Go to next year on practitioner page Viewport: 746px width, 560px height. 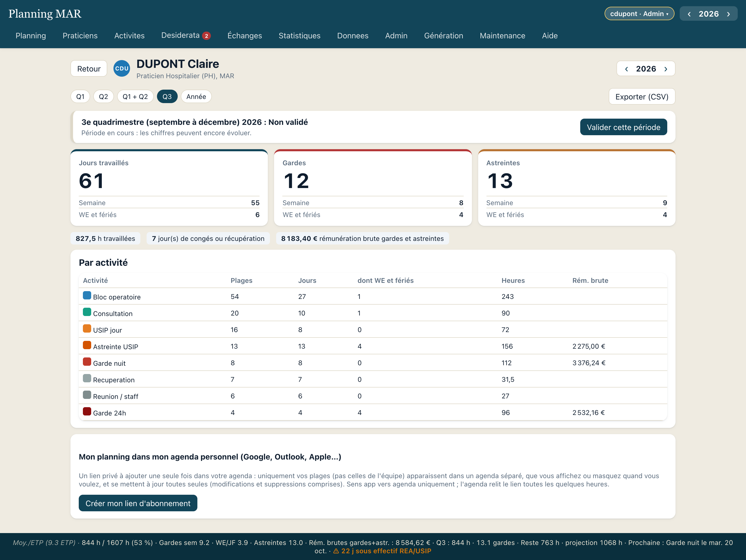pyautogui.click(x=666, y=69)
